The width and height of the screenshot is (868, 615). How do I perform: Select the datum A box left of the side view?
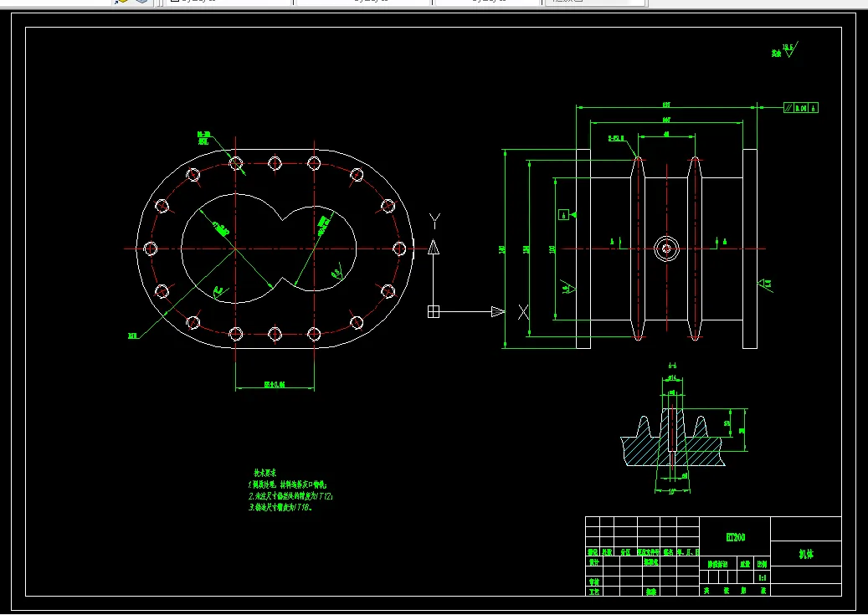click(563, 215)
